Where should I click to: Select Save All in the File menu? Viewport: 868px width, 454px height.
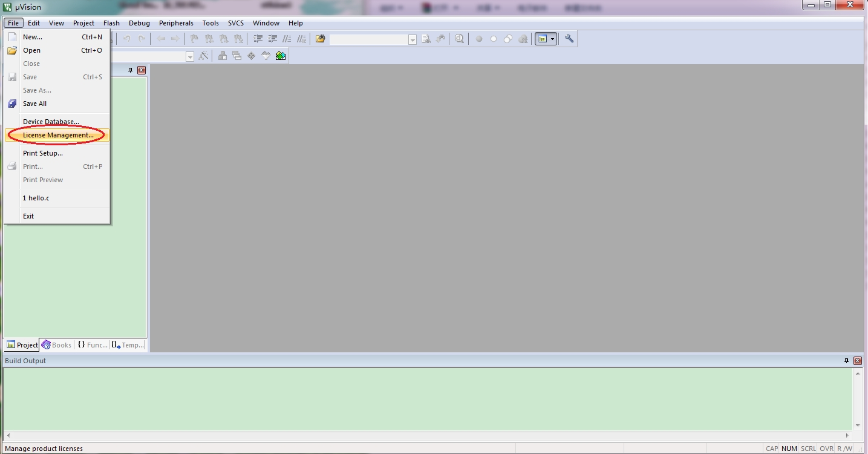(57, 104)
